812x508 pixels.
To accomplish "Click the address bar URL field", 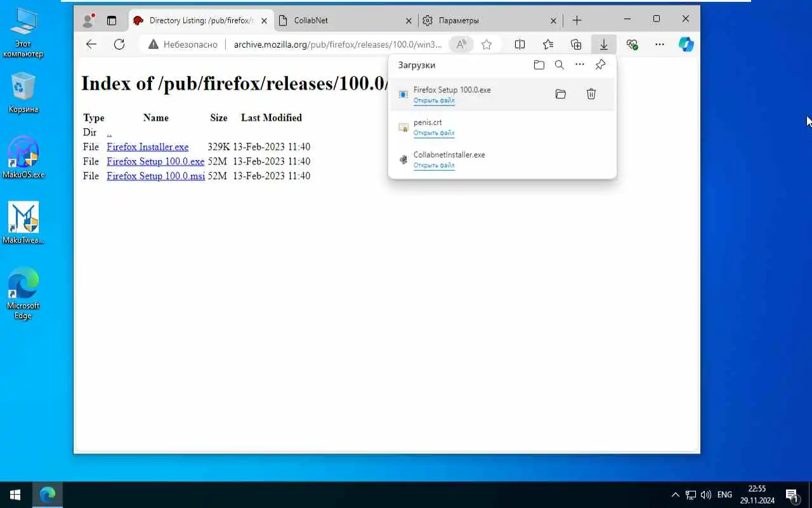I will (337, 44).
